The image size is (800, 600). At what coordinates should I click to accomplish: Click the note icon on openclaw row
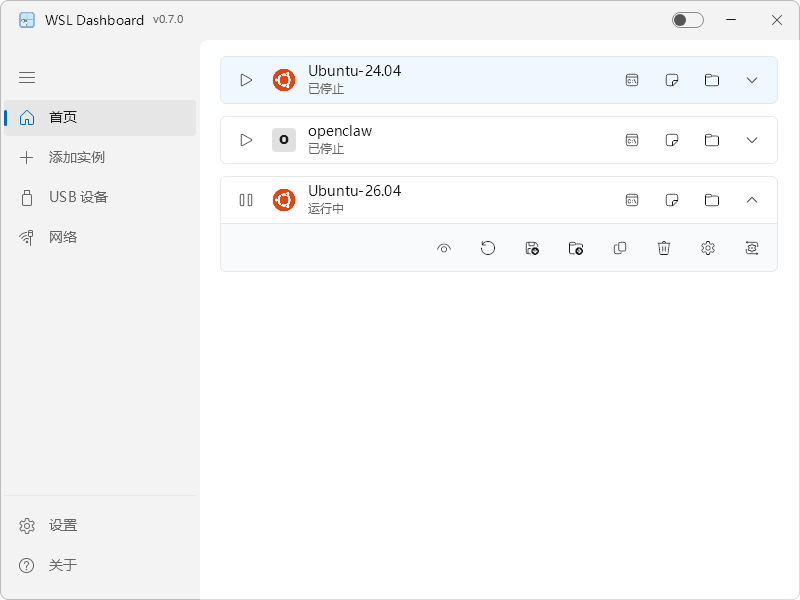point(672,140)
